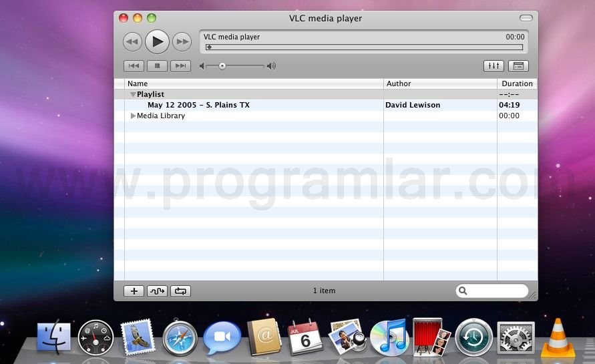Screen dimensions: 595x364
Task: Launch iTunes from the Dock
Action: 389,338
